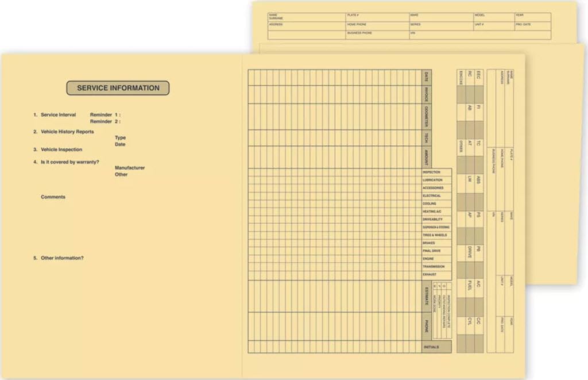Screen dimensions: 588x380
Task: Click the 'Other' warranty option
Action: click(x=121, y=174)
